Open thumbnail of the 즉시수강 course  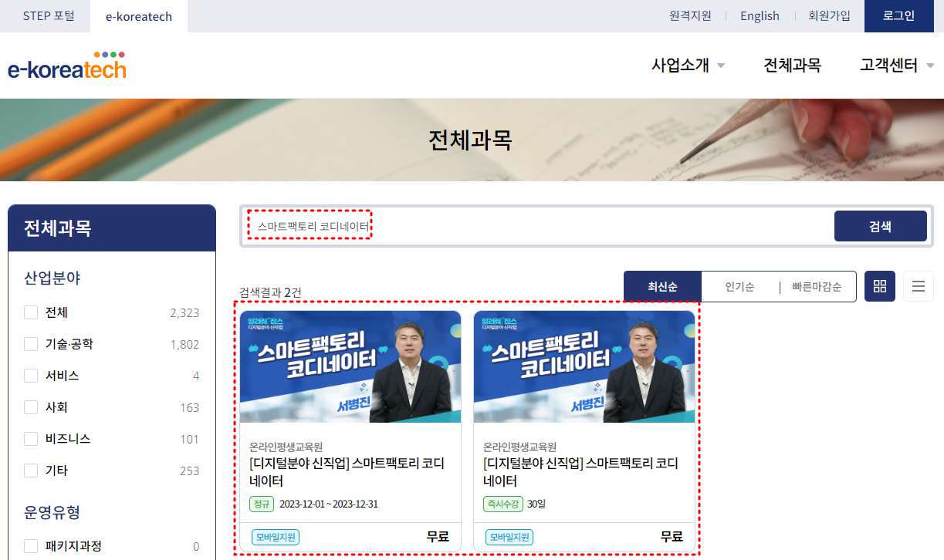tap(584, 366)
